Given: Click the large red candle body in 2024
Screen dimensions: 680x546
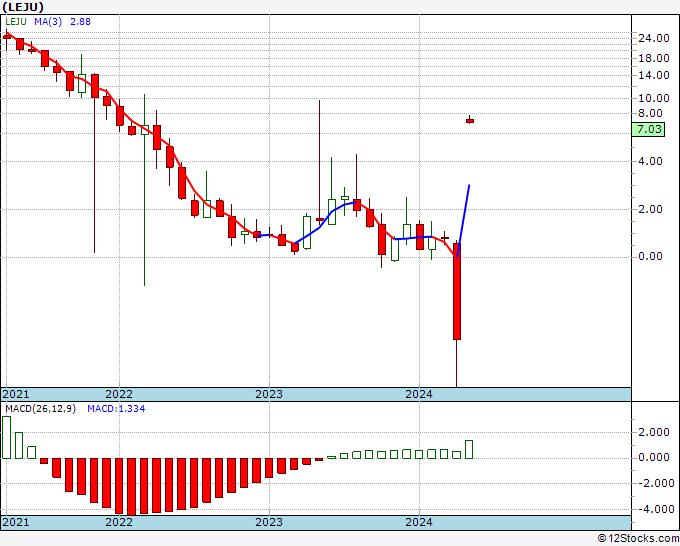Looking at the screenshot, I should [x=457, y=291].
